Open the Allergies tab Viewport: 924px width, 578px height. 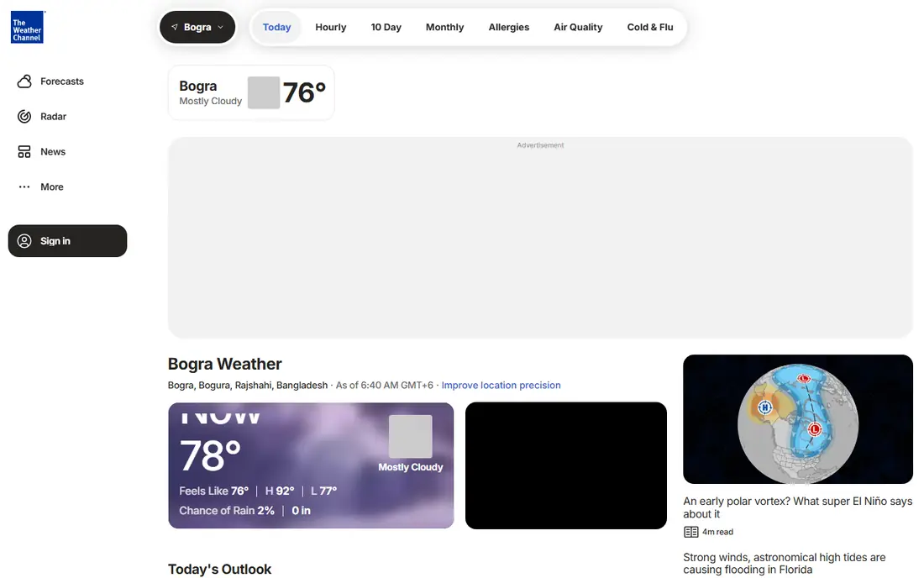[508, 27]
